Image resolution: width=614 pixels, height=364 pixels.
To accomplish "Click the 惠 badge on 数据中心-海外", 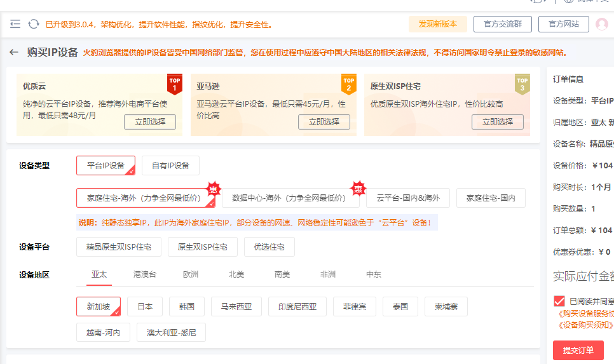I will pyautogui.click(x=358, y=190).
